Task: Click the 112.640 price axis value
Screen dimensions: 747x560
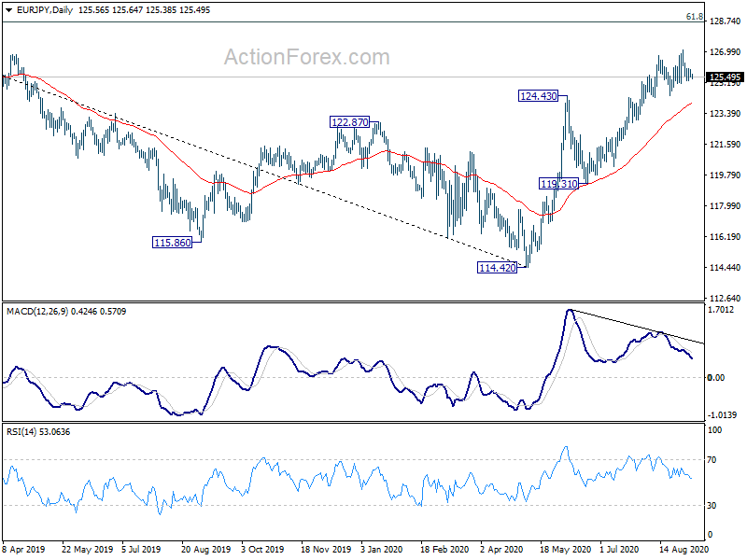Action: click(x=726, y=299)
